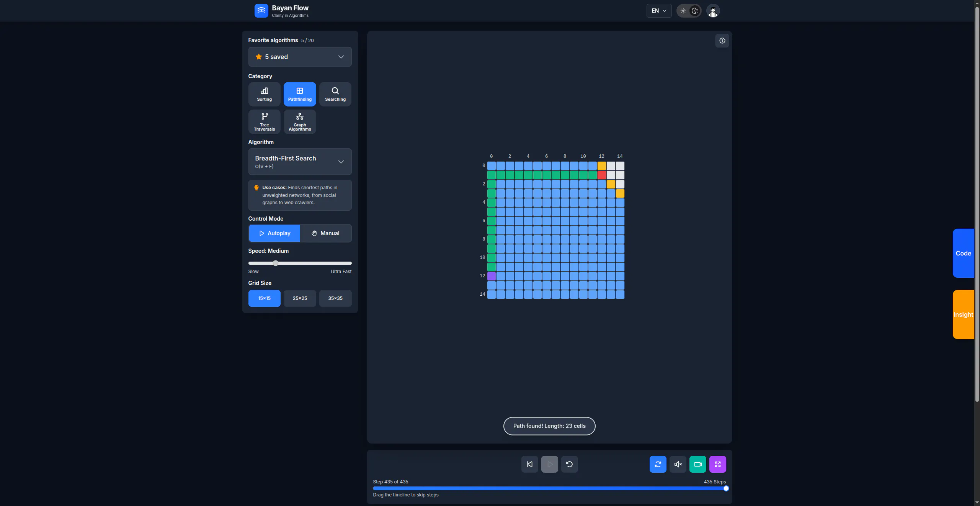
Task: Choose 35×35 grid size
Action: (x=335, y=298)
